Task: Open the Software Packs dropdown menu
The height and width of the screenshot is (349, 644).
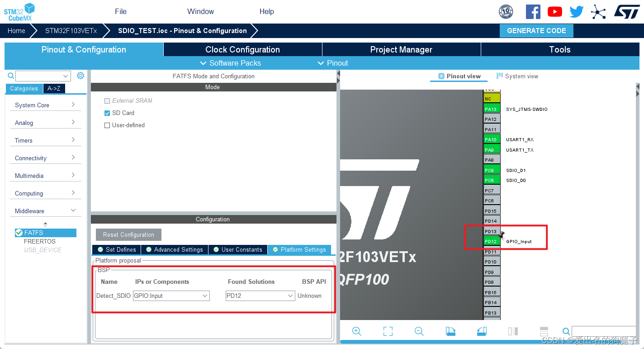Action: click(231, 63)
